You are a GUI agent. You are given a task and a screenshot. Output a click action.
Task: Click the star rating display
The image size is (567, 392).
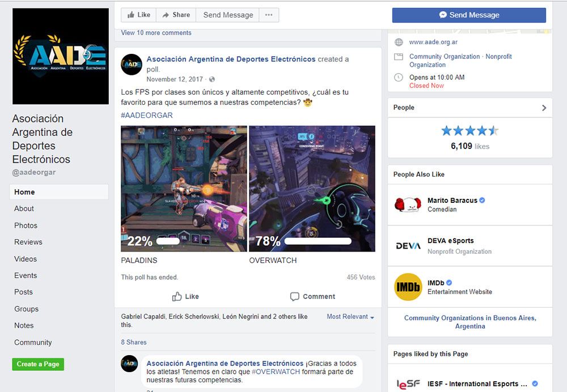coord(469,131)
